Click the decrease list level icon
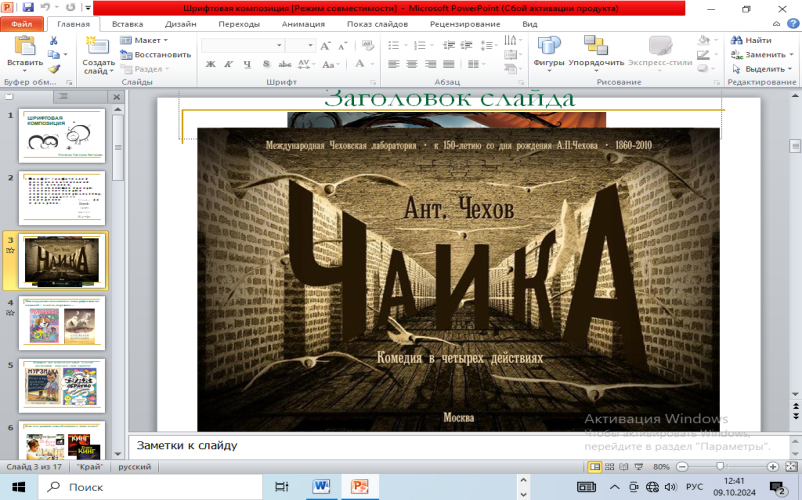The height and width of the screenshot is (500, 802). click(449, 46)
